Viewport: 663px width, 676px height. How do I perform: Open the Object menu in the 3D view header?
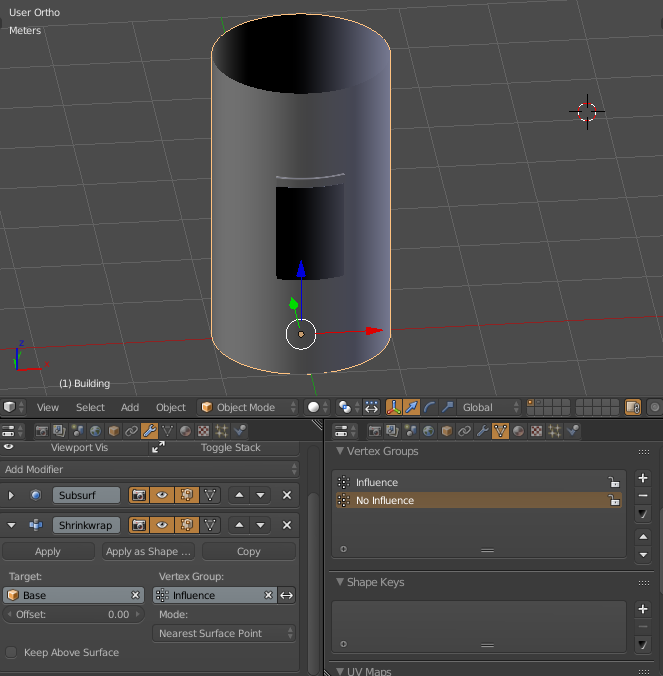(x=171, y=407)
